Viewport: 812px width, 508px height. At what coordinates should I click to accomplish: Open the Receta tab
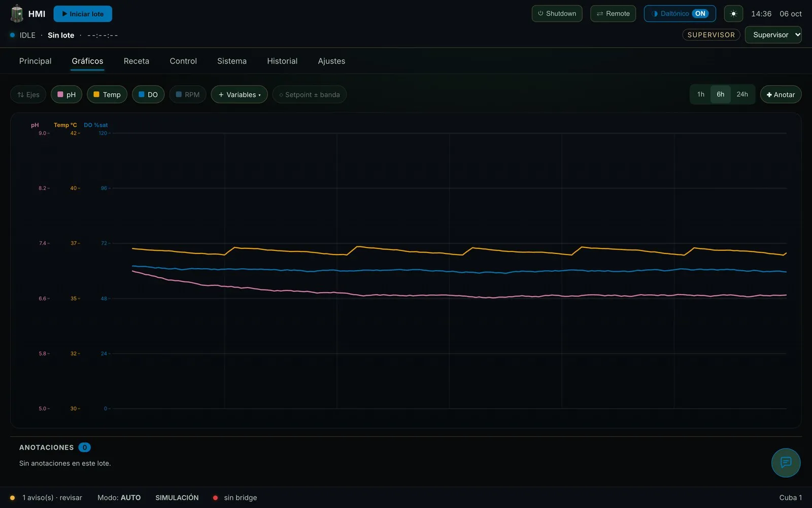pyautogui.click(x=137, y=61)
